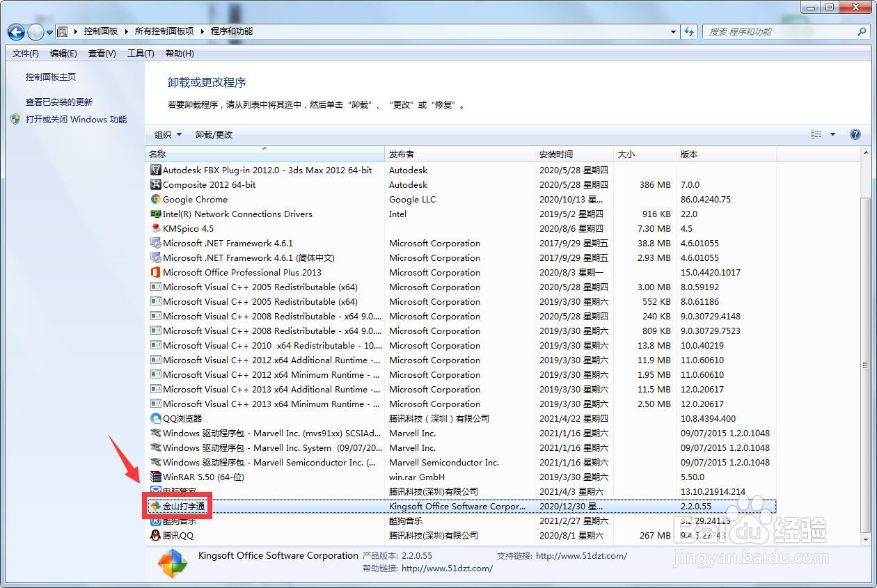Select Microsoft Visual C++ 2010 x64 Redistributable row
Viewport: 877px width, 588px height.
click(x=461, y=345)
